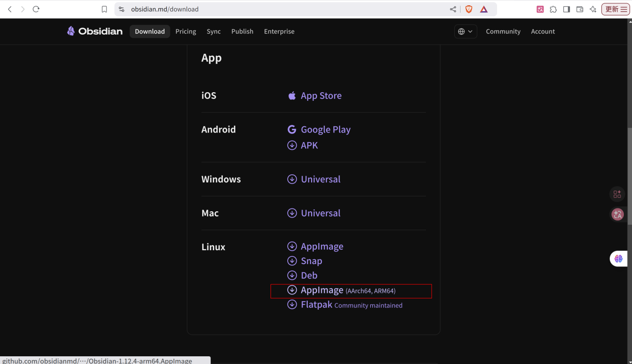
Task: Download the Linux Snap package
Action: (312, 261)
